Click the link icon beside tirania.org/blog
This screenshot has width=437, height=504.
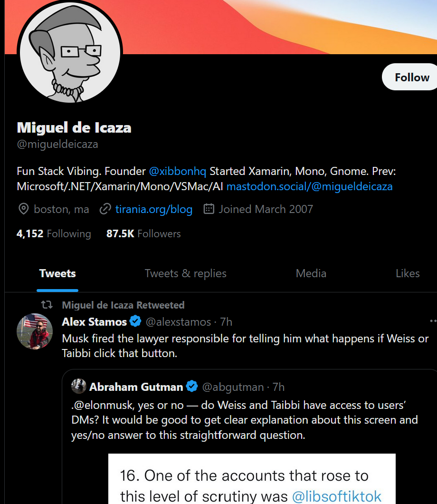(105, 209)
